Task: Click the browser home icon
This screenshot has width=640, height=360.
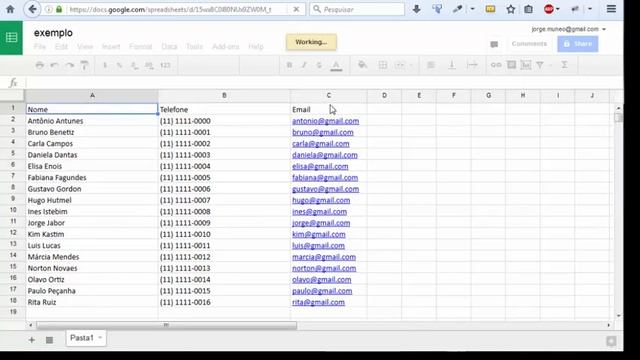Action: (x=10, y=9)
